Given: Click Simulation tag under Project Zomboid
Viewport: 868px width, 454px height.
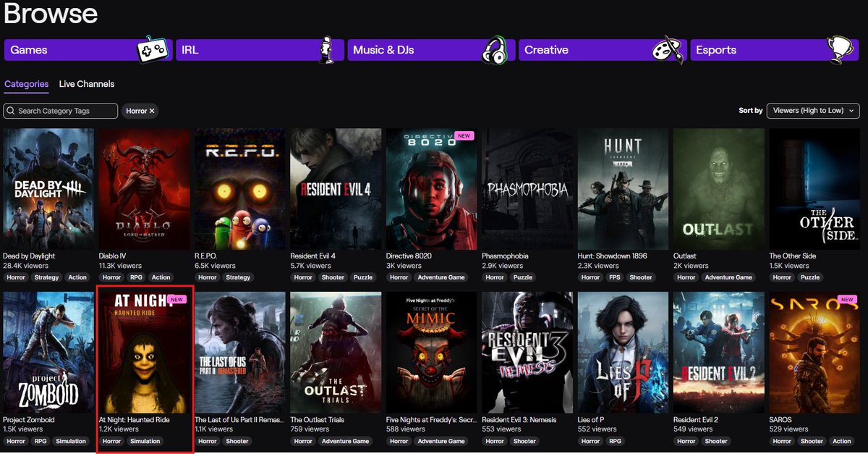Looking at the screenshot, I should (x=71, y=441).
